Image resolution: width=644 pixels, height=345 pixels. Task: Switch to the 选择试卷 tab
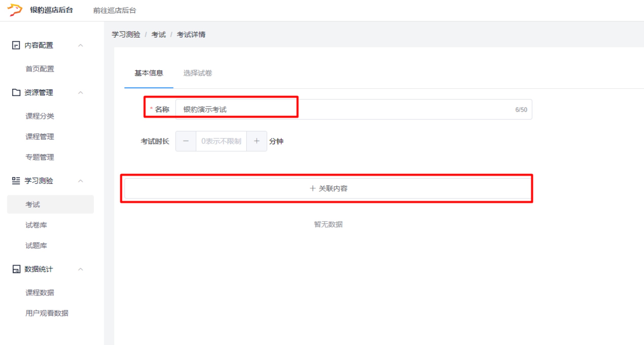[x=197, y=73]
